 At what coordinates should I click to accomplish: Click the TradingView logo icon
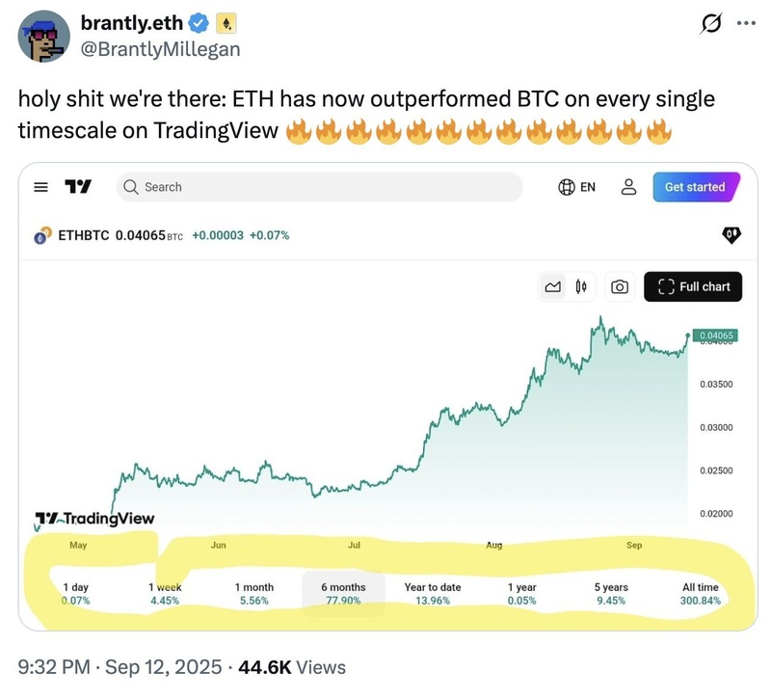78,186
